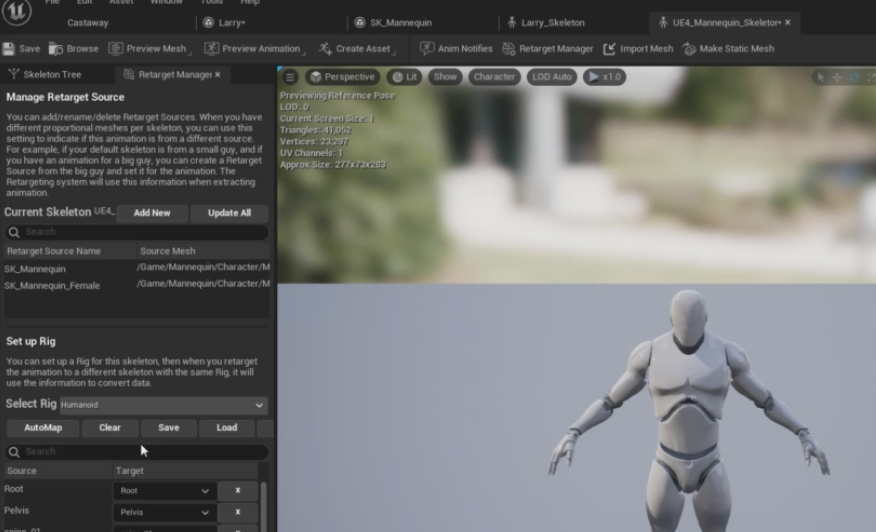876x532 pixels.
Task: Select the SK_Mannequin_Female retarget source row
Action: (137, 285)
